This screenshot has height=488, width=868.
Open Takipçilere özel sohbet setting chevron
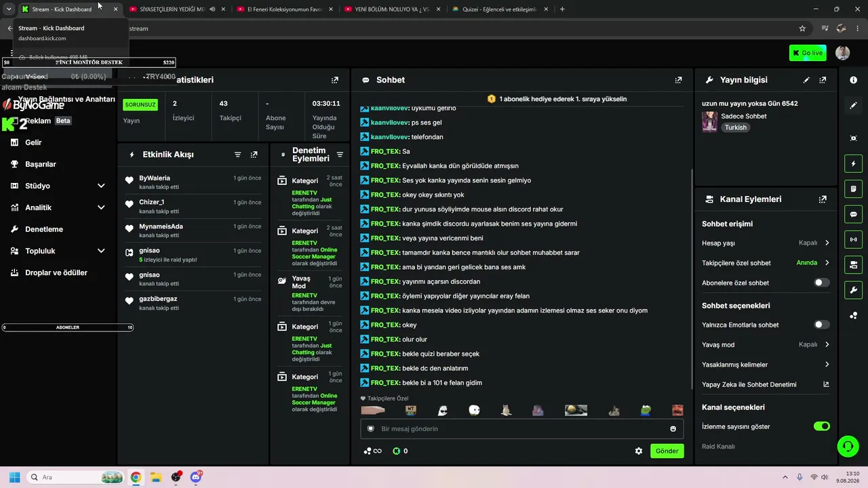coord(827,263)
